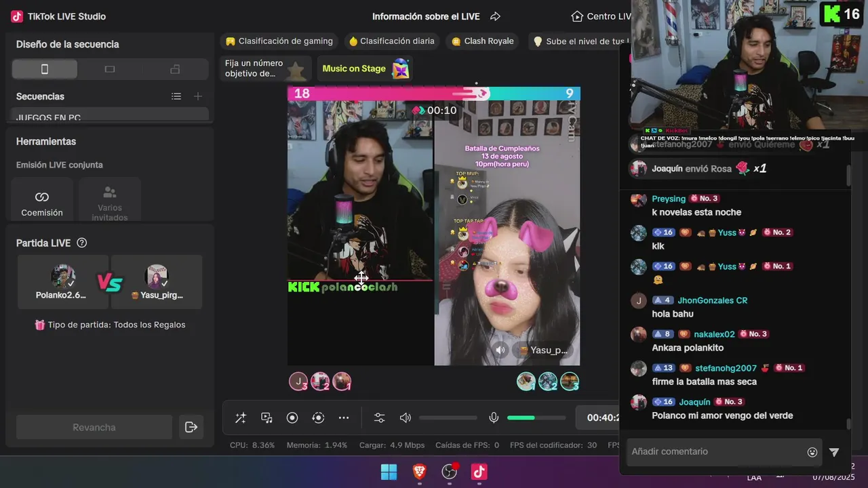Click the first right team supporter avatar
Image resolution: width=868 pixels, height=488 pixels.
click(x=526, y=382)
